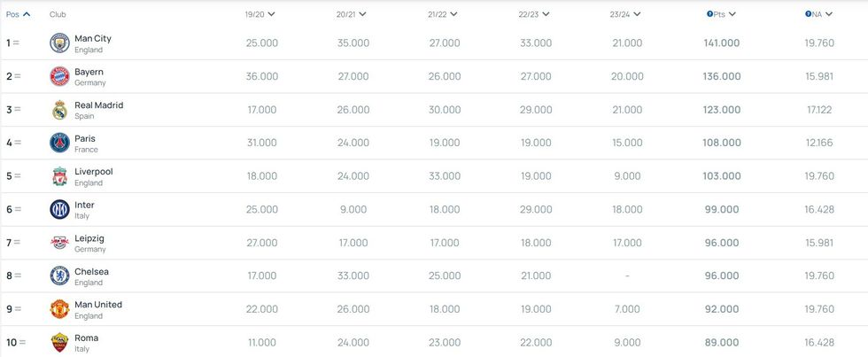Open the Real Madrid club link

pos(98,105)
